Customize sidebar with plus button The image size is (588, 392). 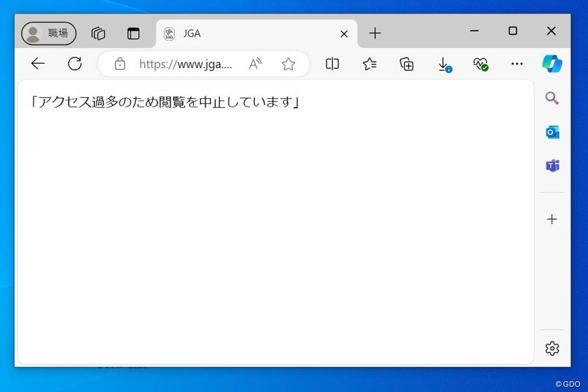click(x=552, y=219)
